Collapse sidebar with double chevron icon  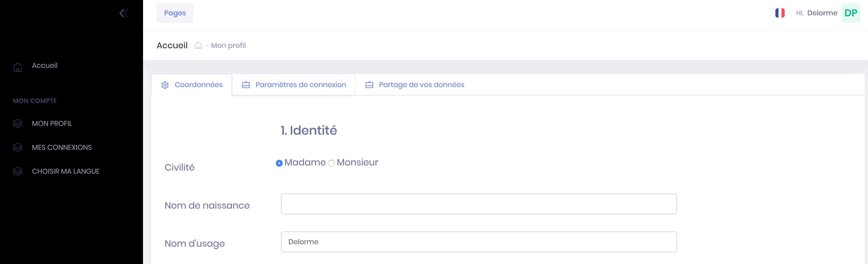[x=124, y=13]
